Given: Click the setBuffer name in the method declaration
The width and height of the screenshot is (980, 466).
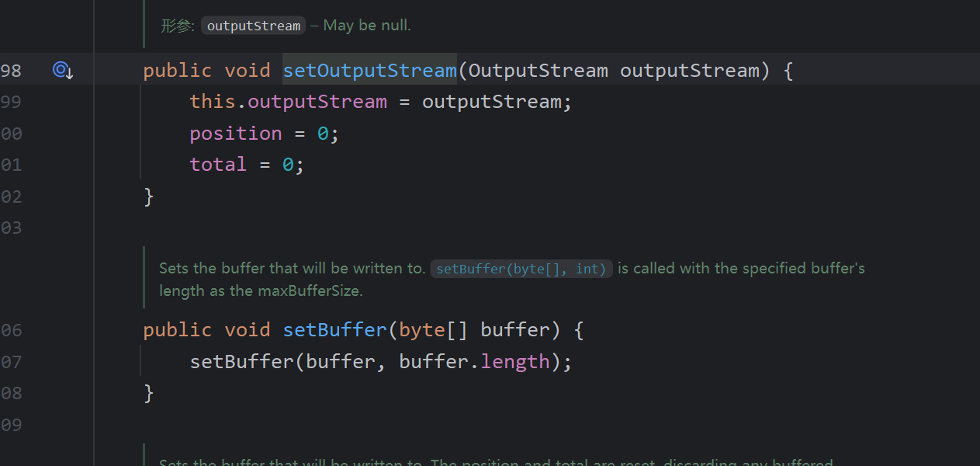Looking at the screenshot, I should click(x=334, y=330).
